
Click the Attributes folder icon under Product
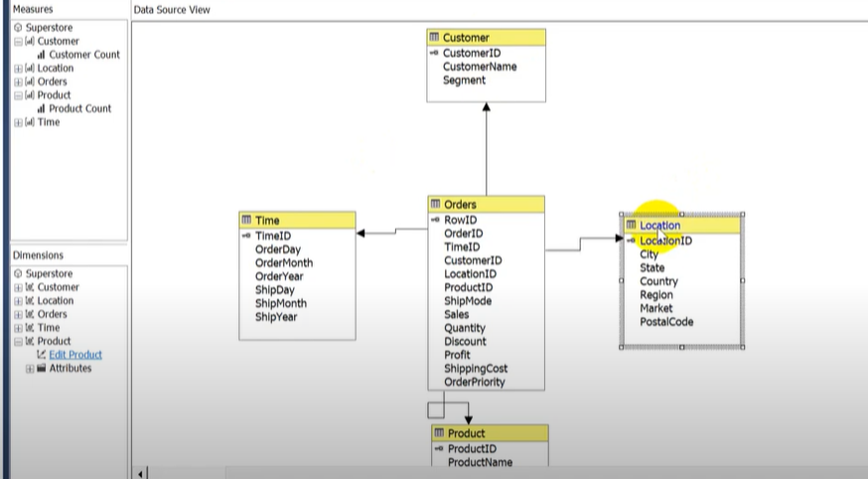point(41,368)
